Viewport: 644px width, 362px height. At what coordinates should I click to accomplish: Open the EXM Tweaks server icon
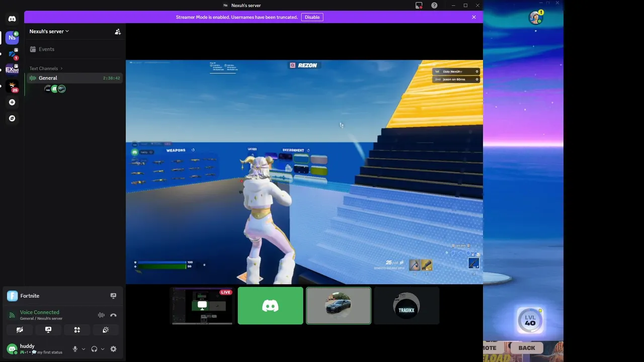(x=12, y=70)
